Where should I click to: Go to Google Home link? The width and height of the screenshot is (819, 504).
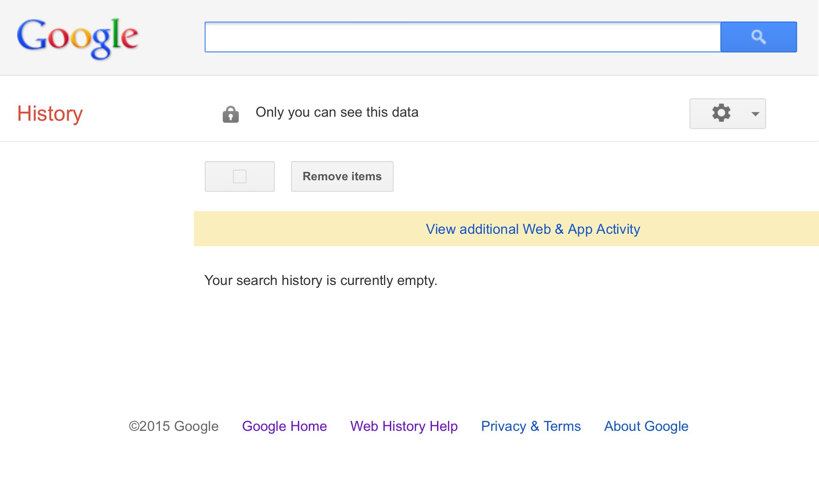(x=284, y=426)
